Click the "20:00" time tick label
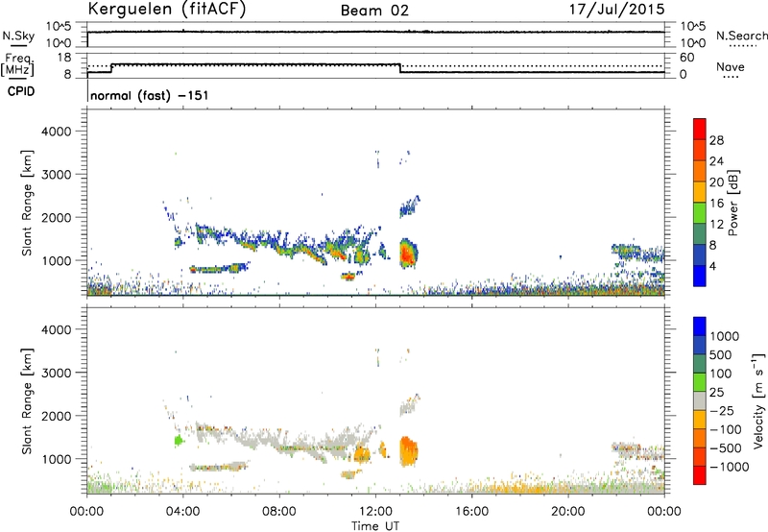This screenshot has height=532, width=768. (x=567, y=512)
